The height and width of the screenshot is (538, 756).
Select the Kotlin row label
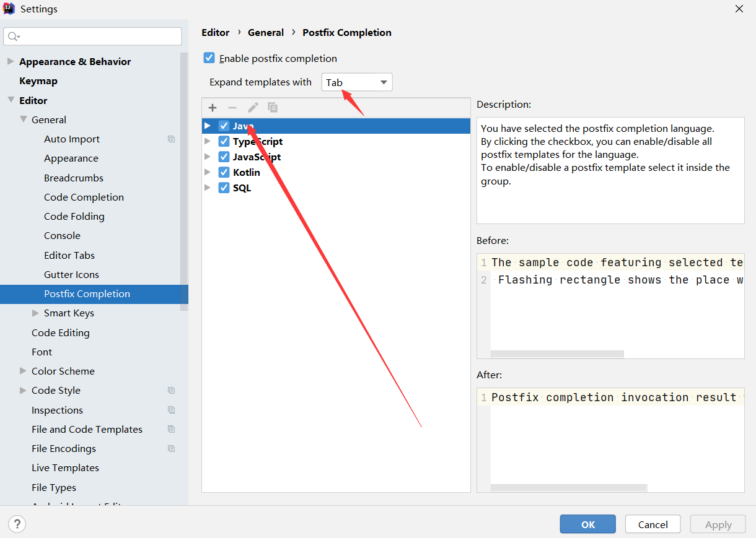coord(247,172)
